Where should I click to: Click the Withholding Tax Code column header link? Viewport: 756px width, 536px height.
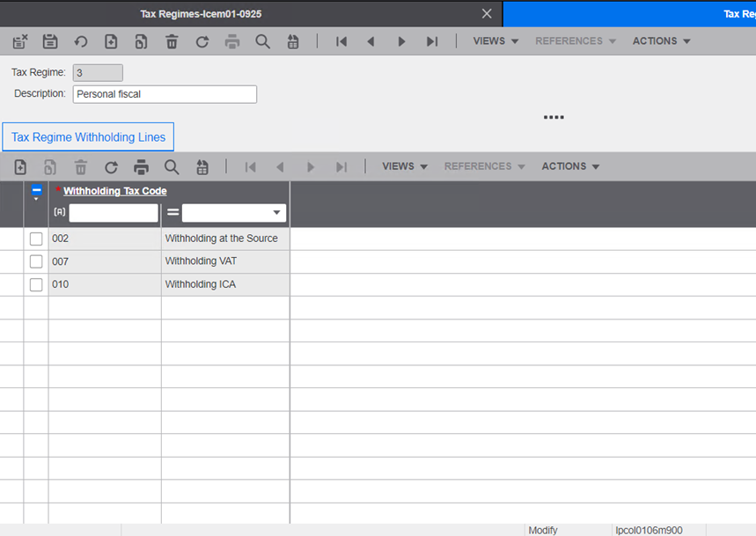coord(114,191)
